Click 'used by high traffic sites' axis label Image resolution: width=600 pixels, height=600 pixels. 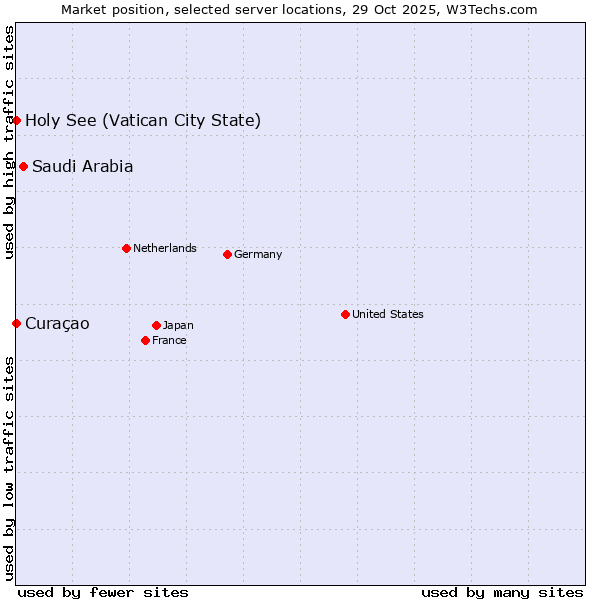click(x=9, y=142)
